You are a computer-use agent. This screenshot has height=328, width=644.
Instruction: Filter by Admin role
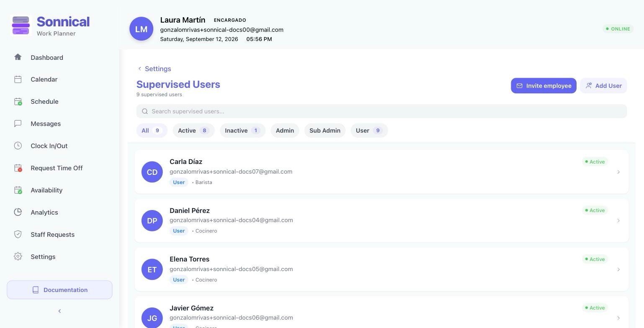[285, 131]
